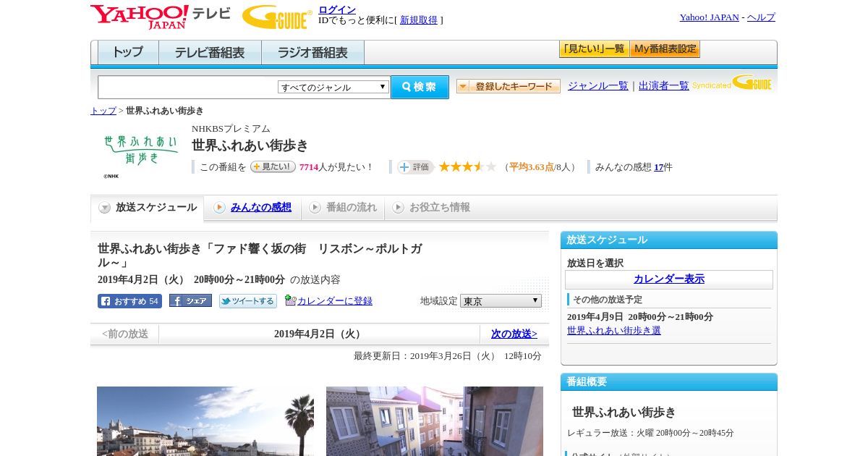Click the 見たい! plus button
The width and height of the screenshot is (868, 456).
(x=273, y=167)
